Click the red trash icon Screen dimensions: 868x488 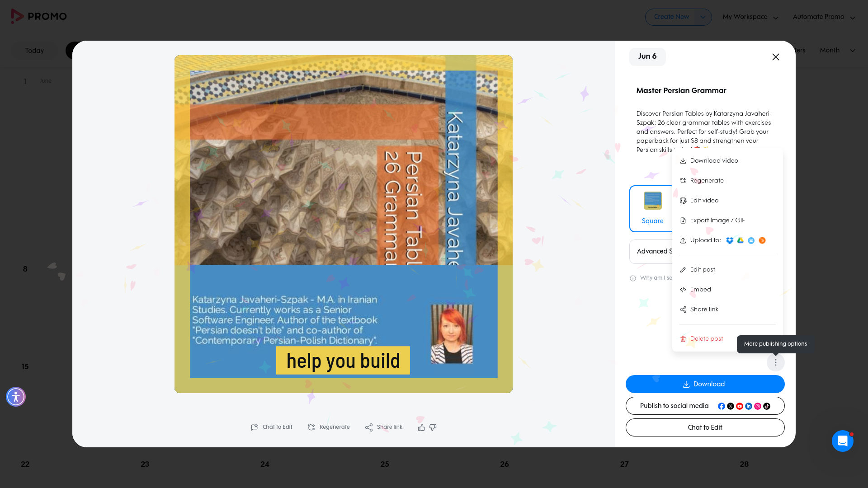(683, 339)
